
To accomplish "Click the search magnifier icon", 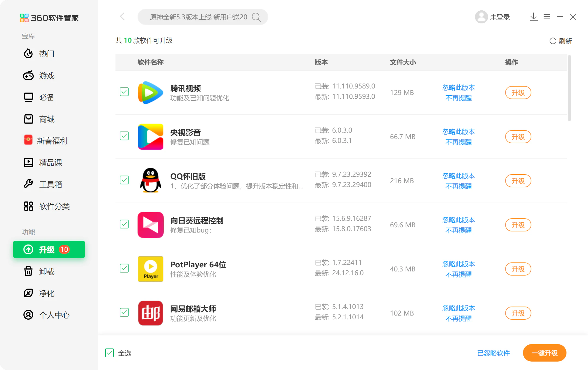I will (256, 17).
